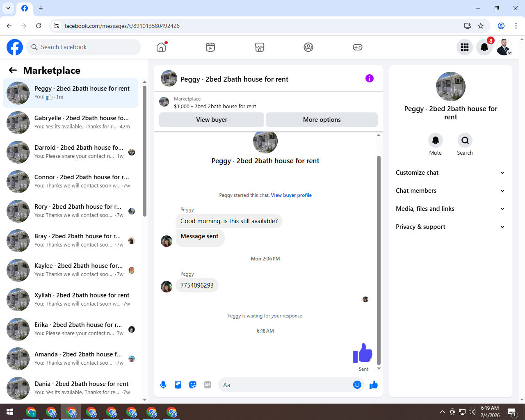
Task: Attach a file image icon
Action: point(178,385)
